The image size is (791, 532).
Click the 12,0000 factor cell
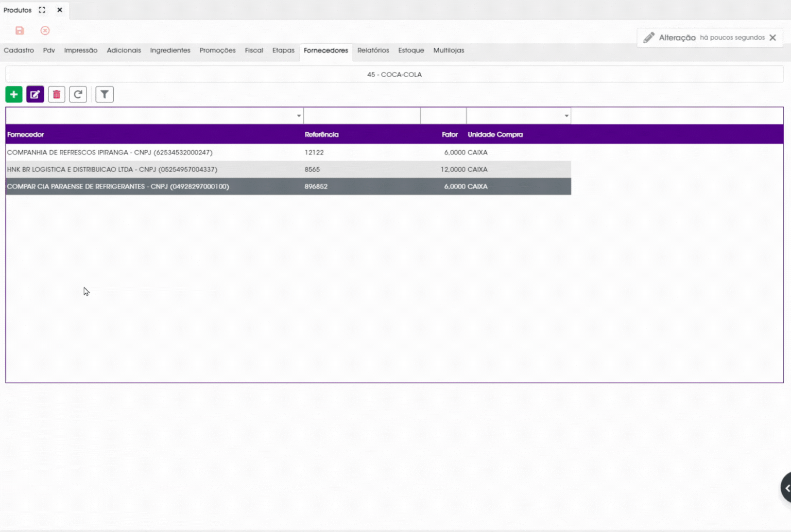pos(453,169)
